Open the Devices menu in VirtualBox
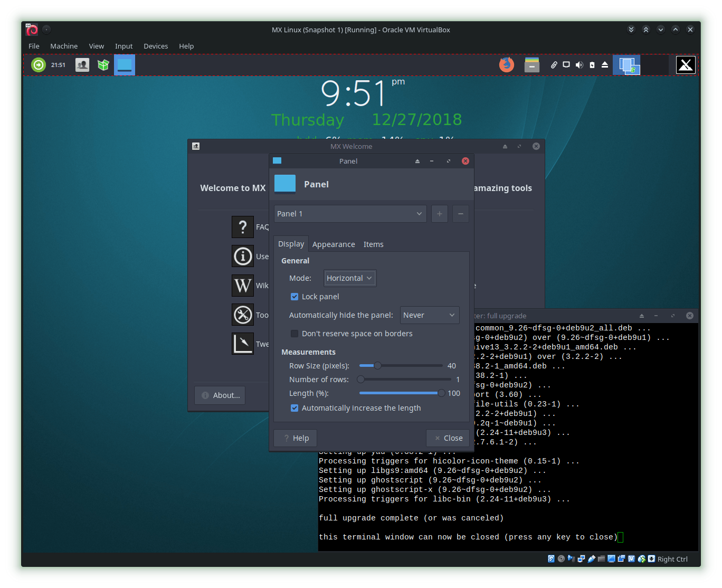 156,46
